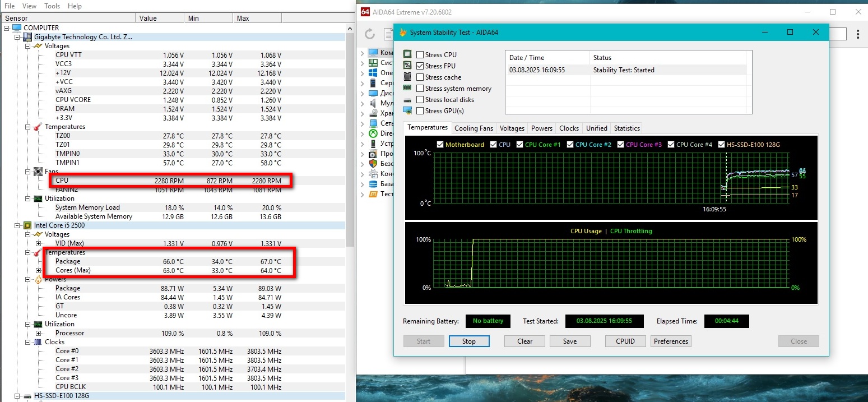Switch to the Powers tab

[x=542, y=128]
